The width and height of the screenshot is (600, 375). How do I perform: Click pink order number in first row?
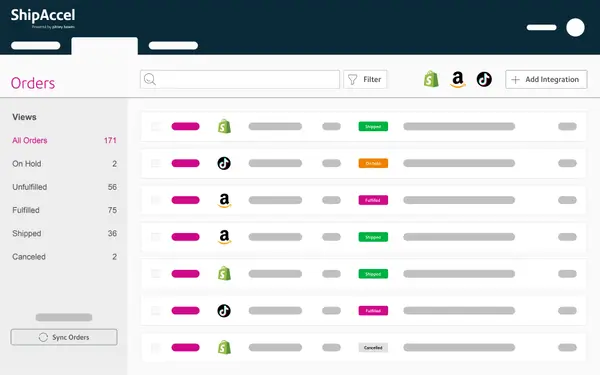point(186,126)
